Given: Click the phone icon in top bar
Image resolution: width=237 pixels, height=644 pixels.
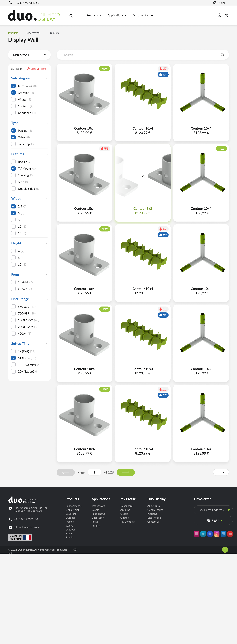Looking at the screenshot, I should tap(10, 3).
